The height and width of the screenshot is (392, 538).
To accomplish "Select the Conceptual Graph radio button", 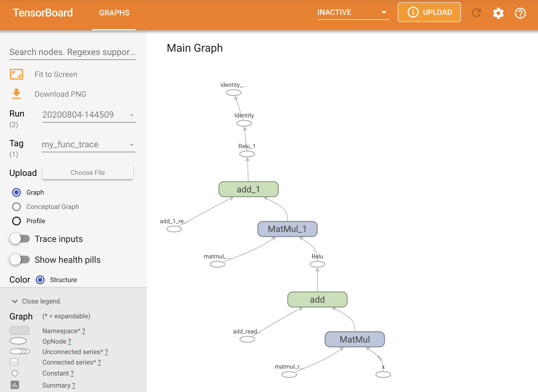I will [x=16, y=206].
